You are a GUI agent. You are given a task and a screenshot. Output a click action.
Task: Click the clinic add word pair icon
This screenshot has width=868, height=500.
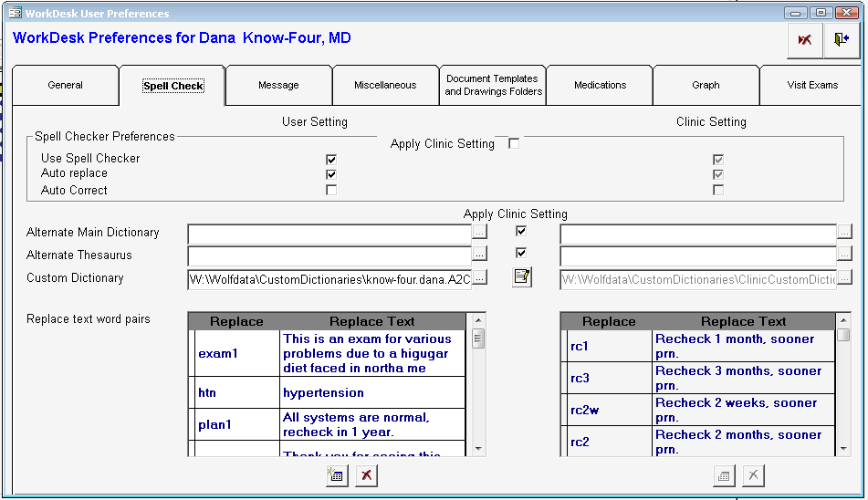tap(724, 475)
